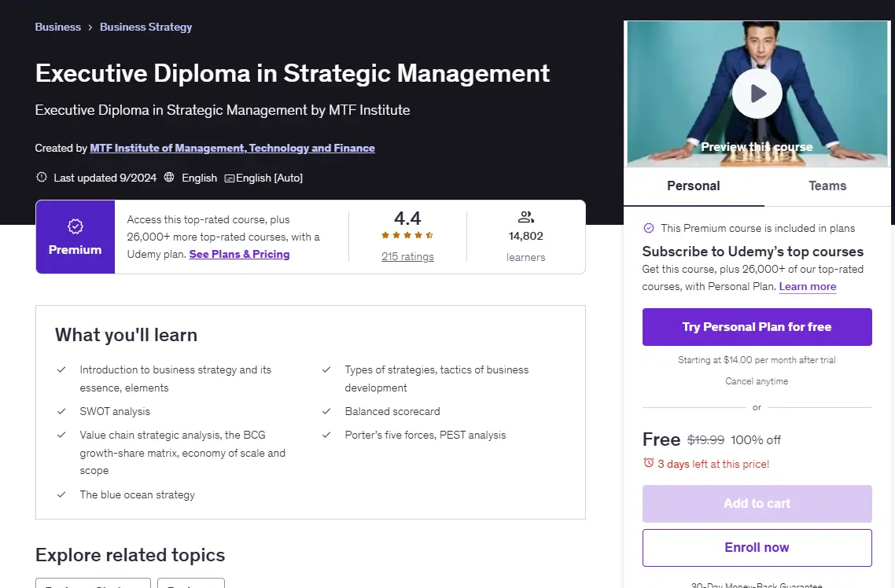The width and height of the screenshot is (895, 588).
Task: Click the What you'll learn heading
Action: [x=126, y=335]
